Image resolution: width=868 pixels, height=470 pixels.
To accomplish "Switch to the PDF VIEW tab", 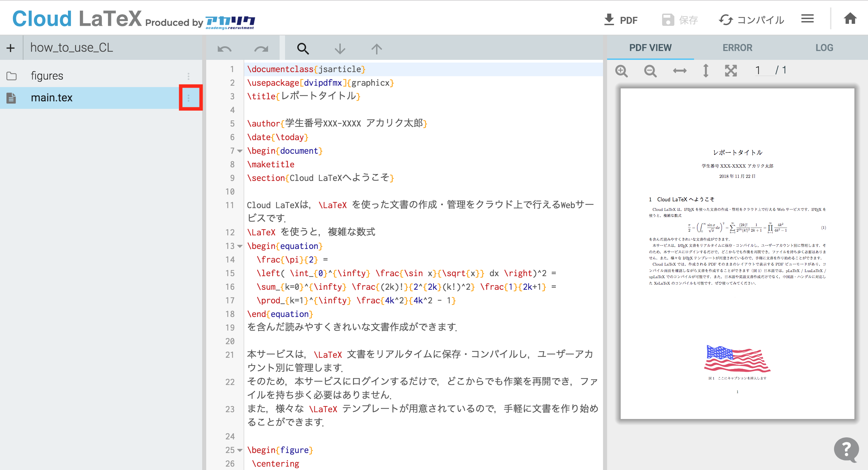I will coord(650,48).
